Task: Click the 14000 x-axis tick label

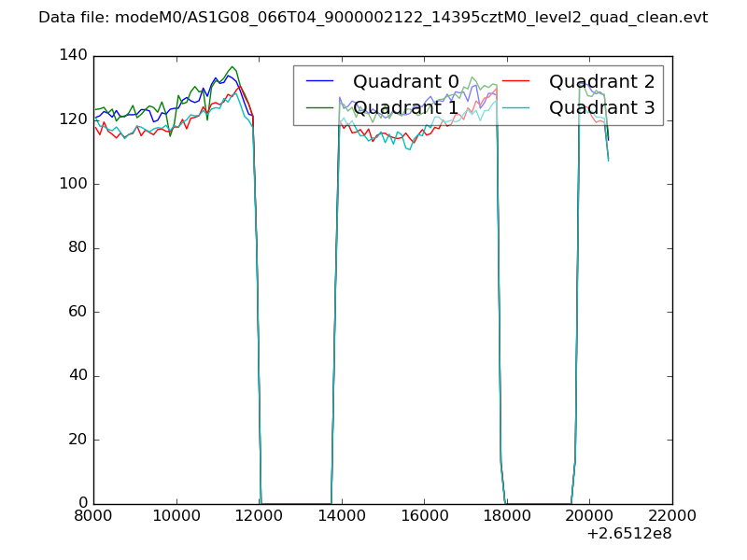Action: point(342,516)
